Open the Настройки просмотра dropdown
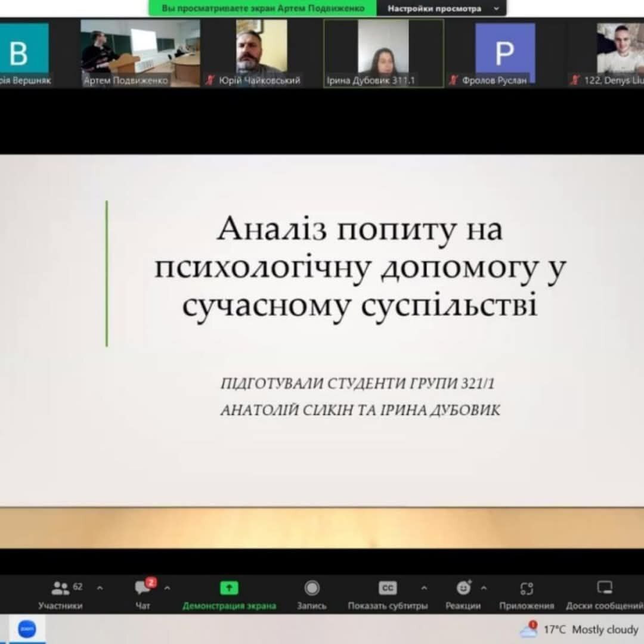 [442, 8]
